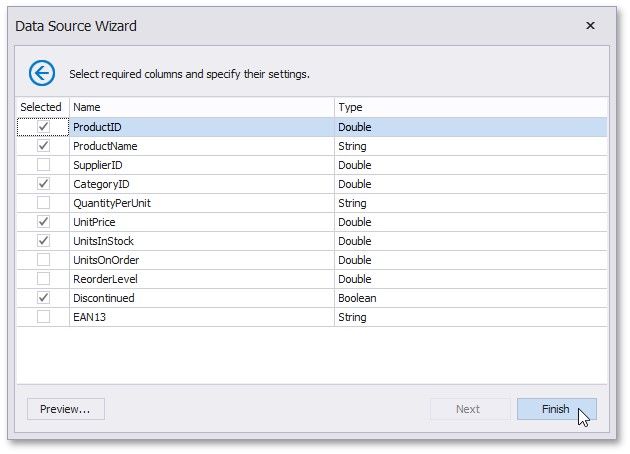Click the Selected column header
The width and height of the screenshot is (630, 454).
(x=41, y=107)
